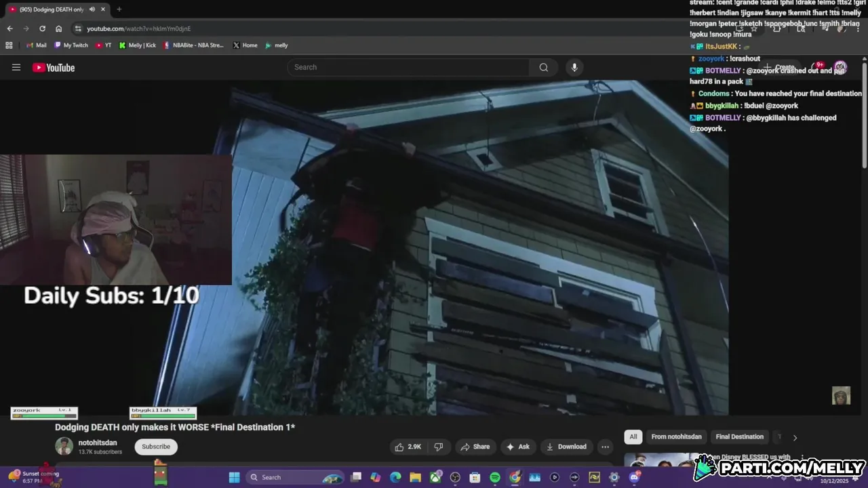Image resolution: width=868 pixels, height=488 pixels.
Task: Select the From notohitsdan chip
Action: click(677, 436)
